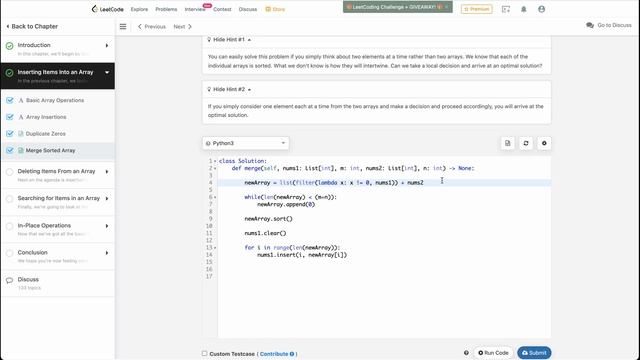Click '133 topics' under sidebar Discuss
The height and width of the screenshot is (360, 640).
29,288
